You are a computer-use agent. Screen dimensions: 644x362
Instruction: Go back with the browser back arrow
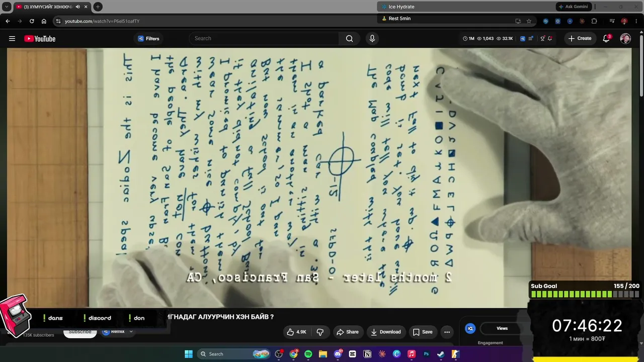click(x=8, y=21)
